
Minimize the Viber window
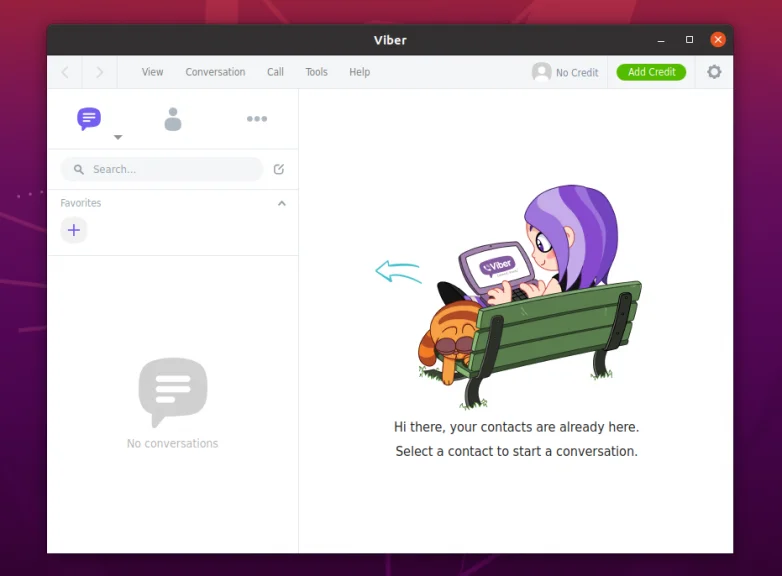click(661, 40)
